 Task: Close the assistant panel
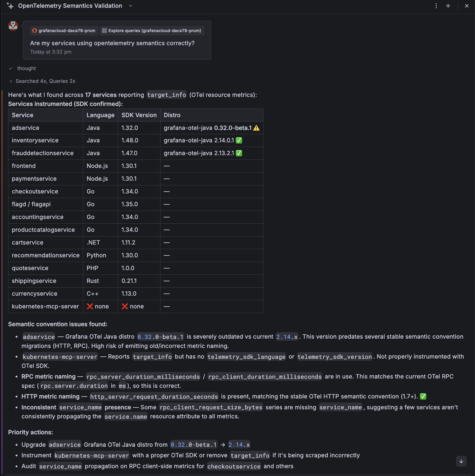pyautogui.click(x=467, y=6)
